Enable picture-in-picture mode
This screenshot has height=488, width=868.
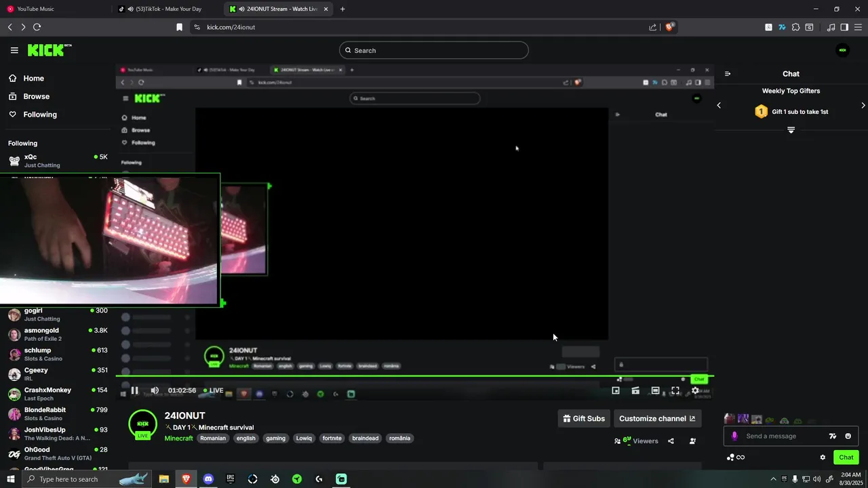(616, 390)
